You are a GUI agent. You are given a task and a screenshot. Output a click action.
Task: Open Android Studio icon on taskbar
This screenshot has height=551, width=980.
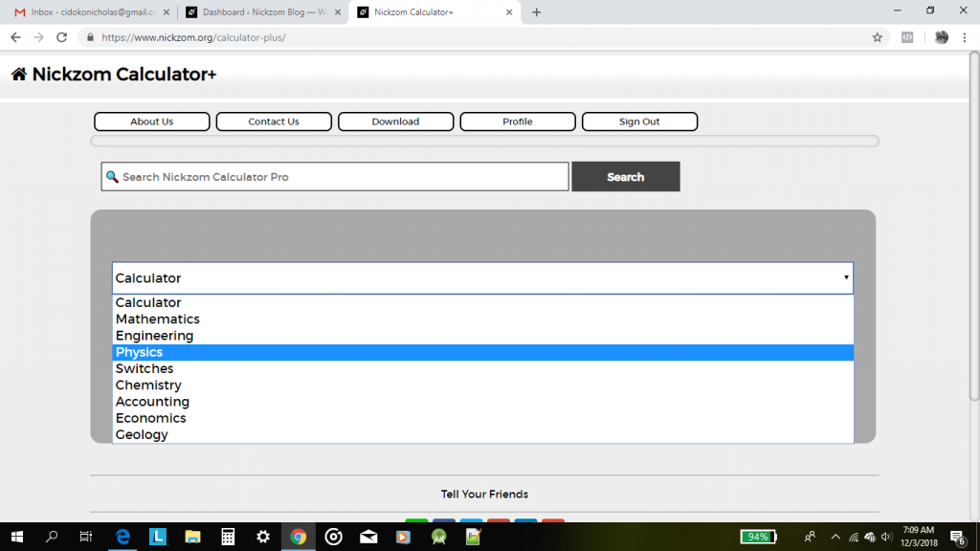pos(438,537)
